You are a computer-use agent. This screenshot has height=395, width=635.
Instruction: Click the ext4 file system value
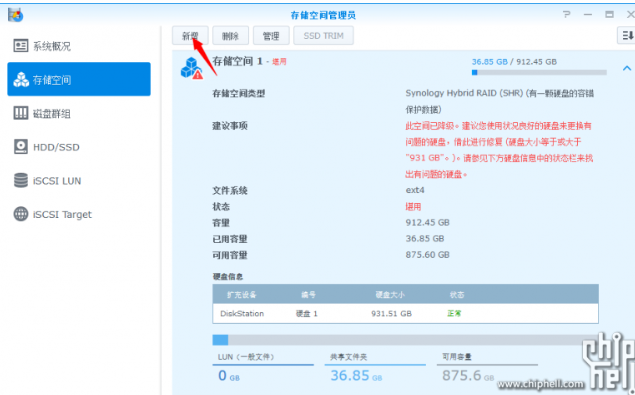click(415, 190)
